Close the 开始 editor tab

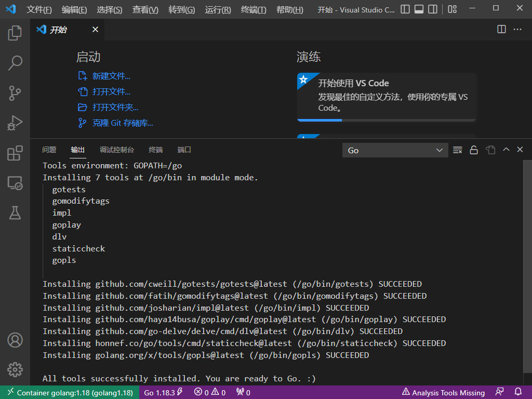point(96,30)
